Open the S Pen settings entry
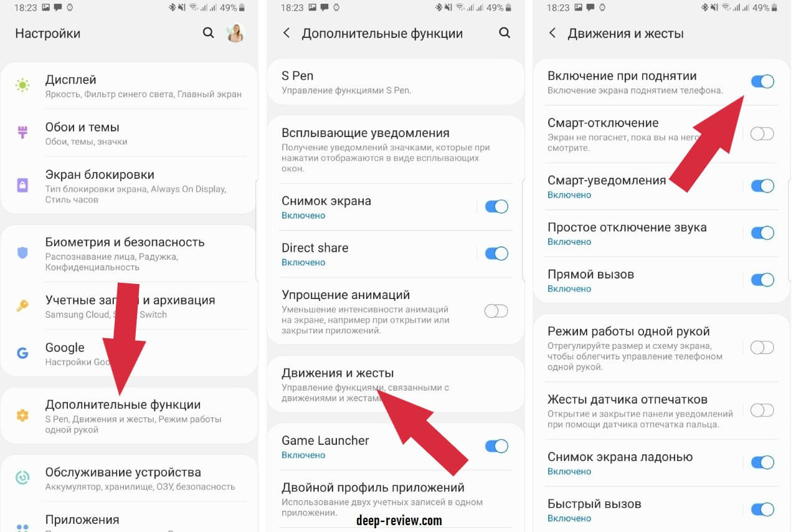Screen dimensions: 796x532 pos(396,82)
